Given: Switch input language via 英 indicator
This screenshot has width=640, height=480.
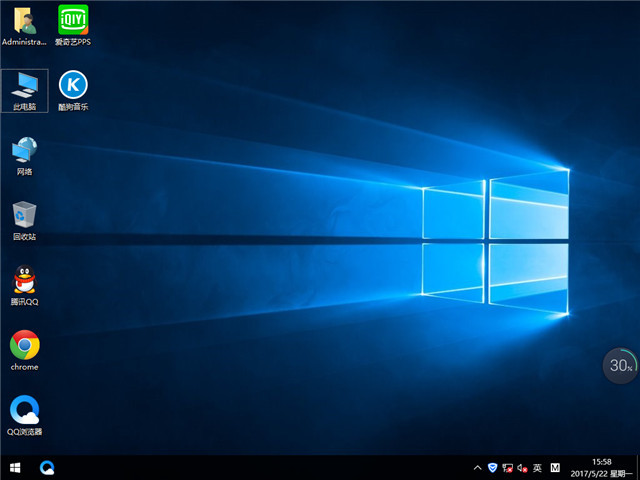Looking at the screenshot, I should (537, 468).
